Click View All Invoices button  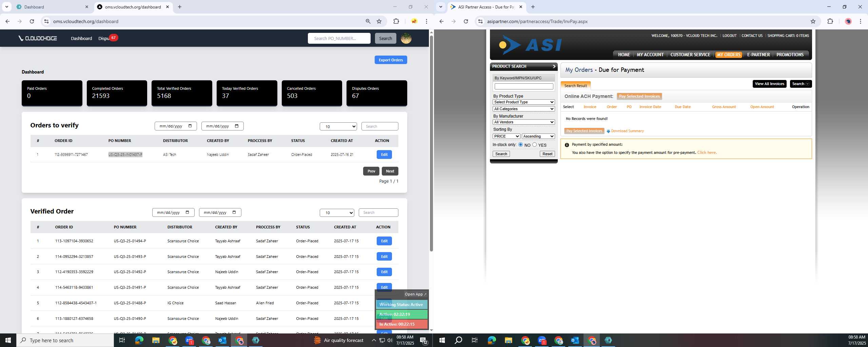tap(769, 84)
